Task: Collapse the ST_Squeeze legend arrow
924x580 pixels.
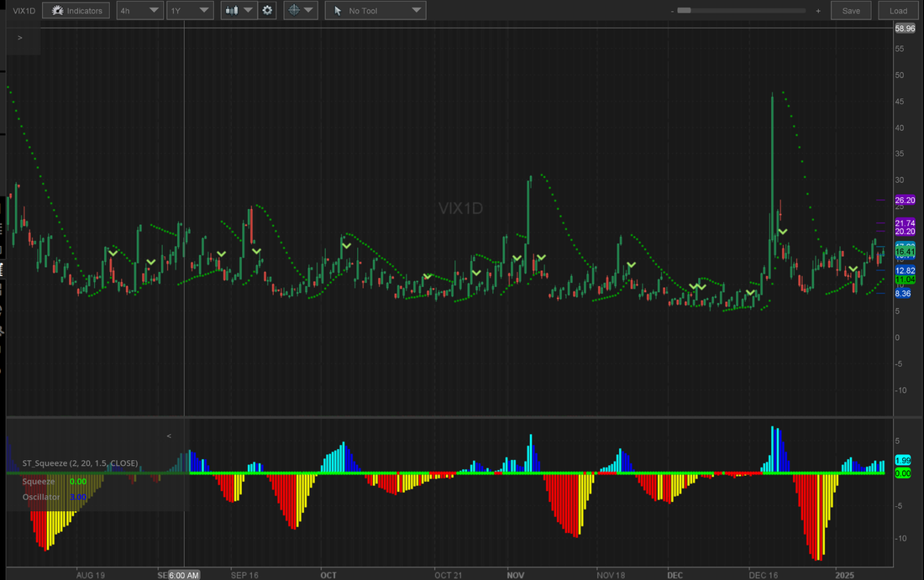Action: tap(169, 436)
